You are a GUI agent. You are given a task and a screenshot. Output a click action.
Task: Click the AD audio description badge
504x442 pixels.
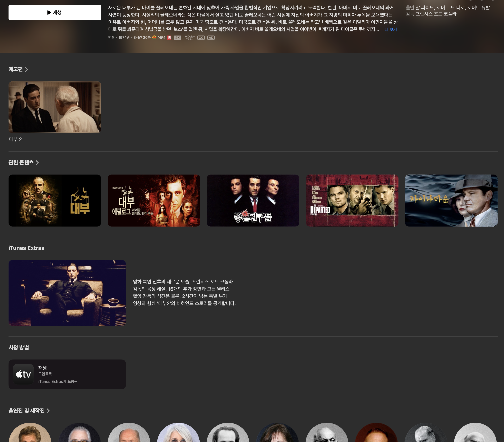[211, 38]
